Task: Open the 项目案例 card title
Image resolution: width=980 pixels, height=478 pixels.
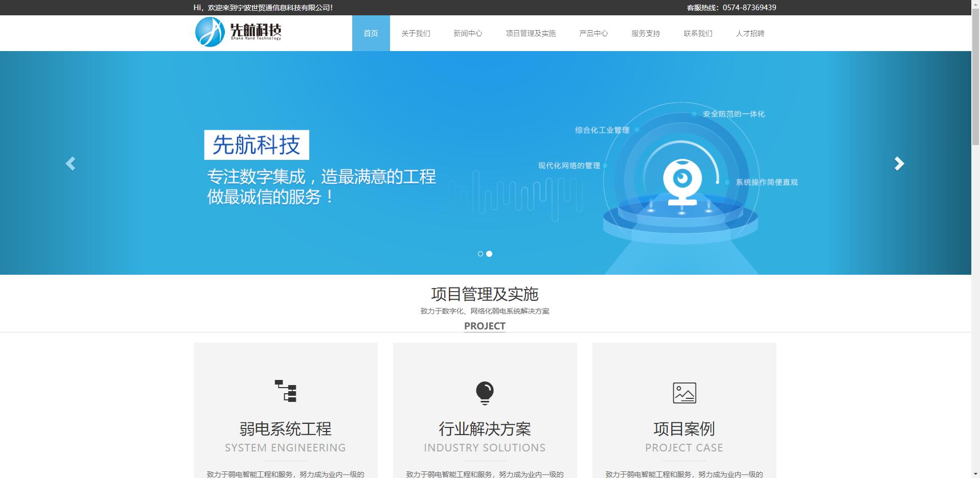Action: pos(684,428)
